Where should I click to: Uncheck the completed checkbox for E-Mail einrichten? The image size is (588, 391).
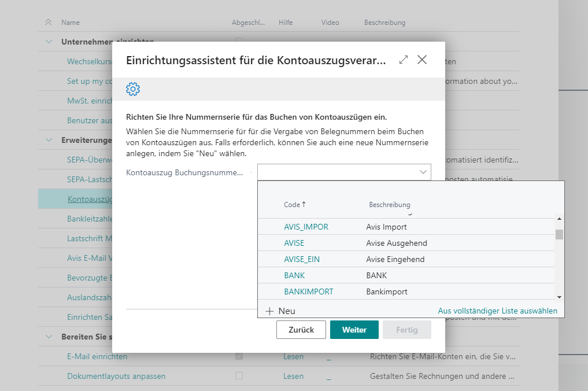click(x=239, y=356)
